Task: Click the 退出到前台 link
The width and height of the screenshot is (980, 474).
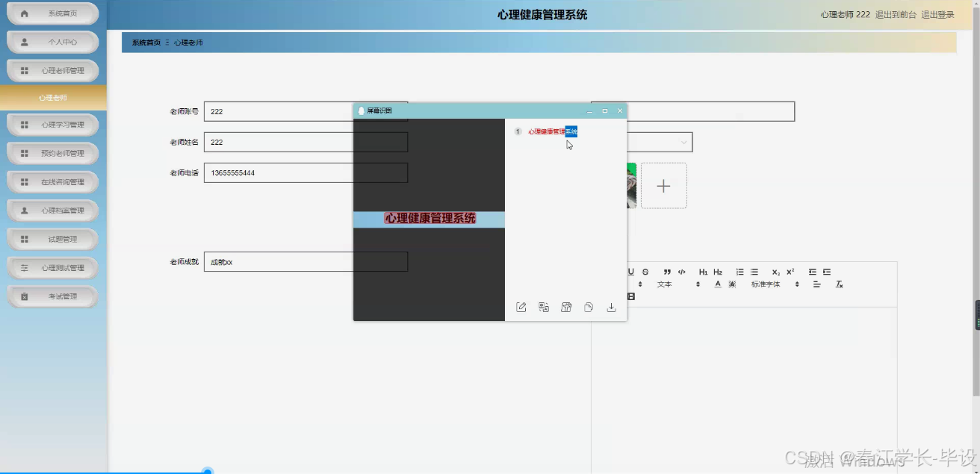Action: (x=896, y=14)
